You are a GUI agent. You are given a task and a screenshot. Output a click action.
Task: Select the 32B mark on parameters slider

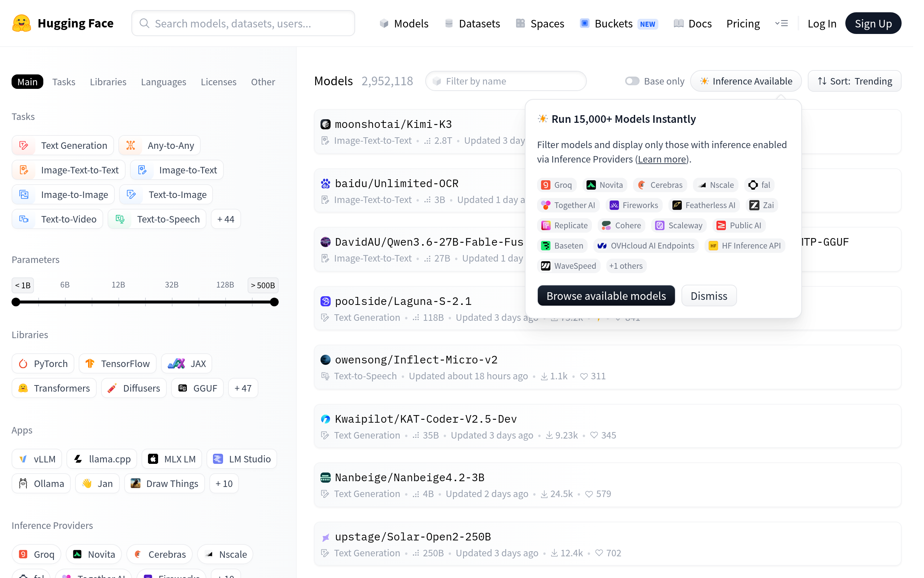[172, 285]
